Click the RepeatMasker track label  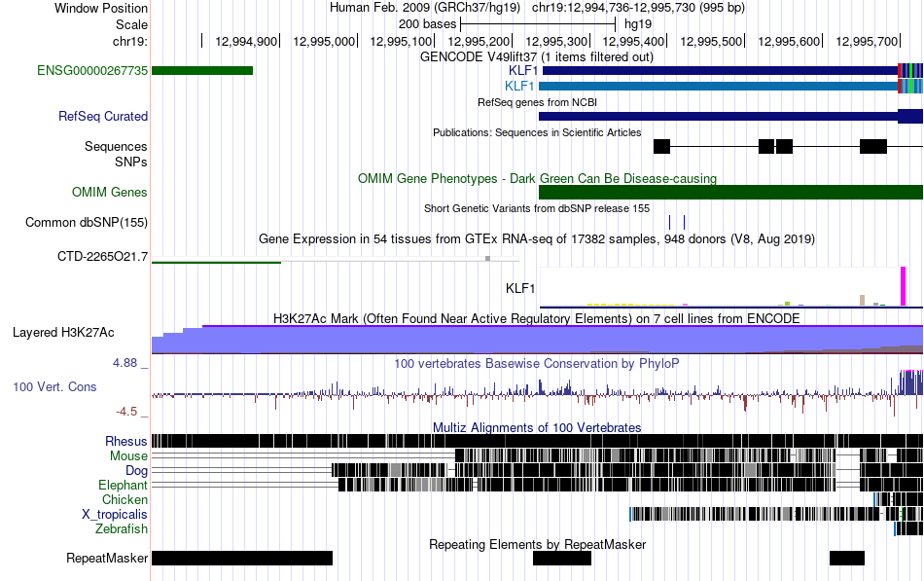(x=107, y=558)
